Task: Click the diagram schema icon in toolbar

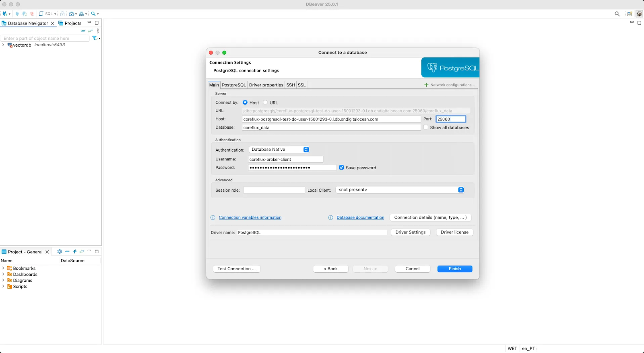Action: pos(81,14)
